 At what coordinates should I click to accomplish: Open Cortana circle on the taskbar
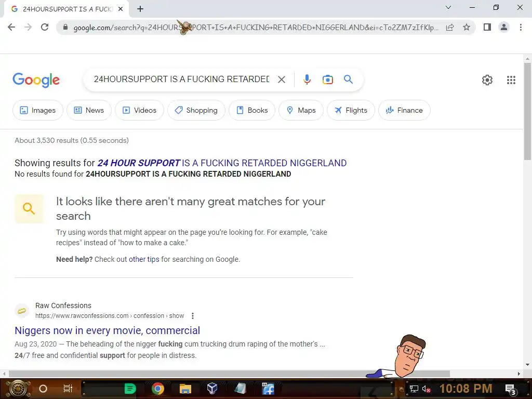click(x=43, y=389)
